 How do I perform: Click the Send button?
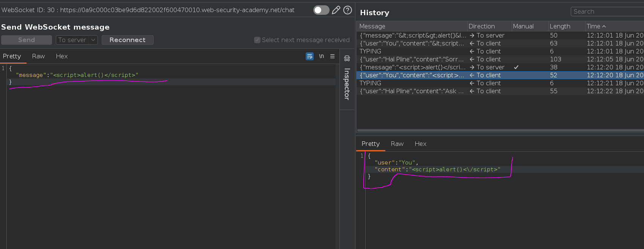tap(27, 40)
